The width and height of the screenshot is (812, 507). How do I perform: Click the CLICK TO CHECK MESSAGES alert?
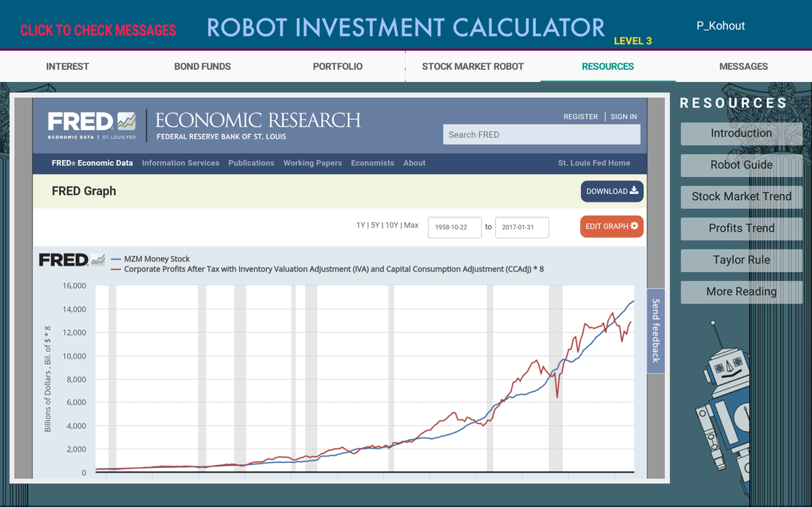pos(98,30)
